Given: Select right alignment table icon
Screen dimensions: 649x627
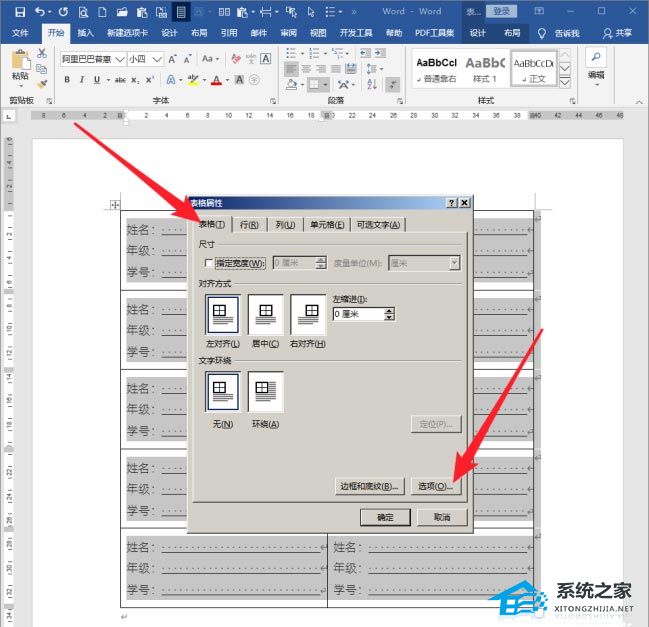Looking at the screenshot, I should coord(308,315).
